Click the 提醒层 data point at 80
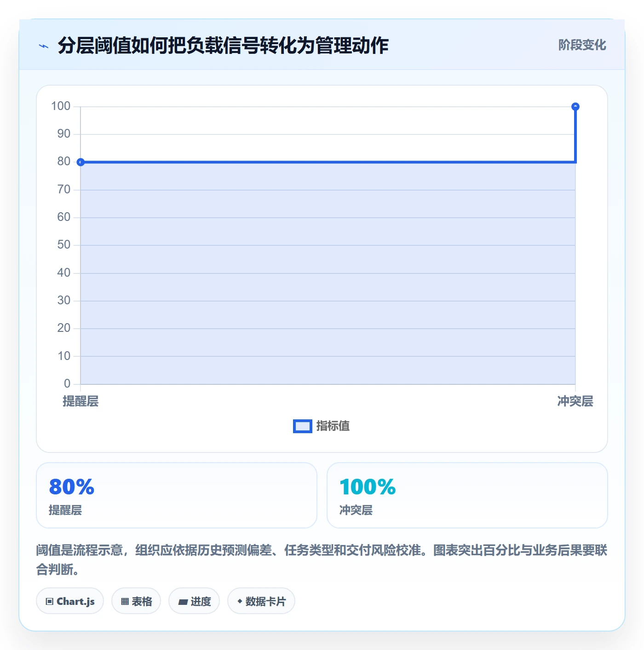 coord(80,162)
